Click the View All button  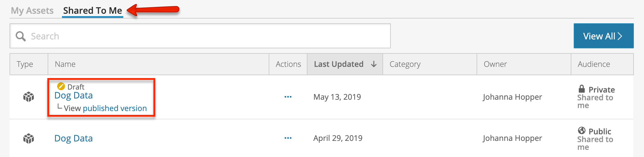[x=603, y=36]
